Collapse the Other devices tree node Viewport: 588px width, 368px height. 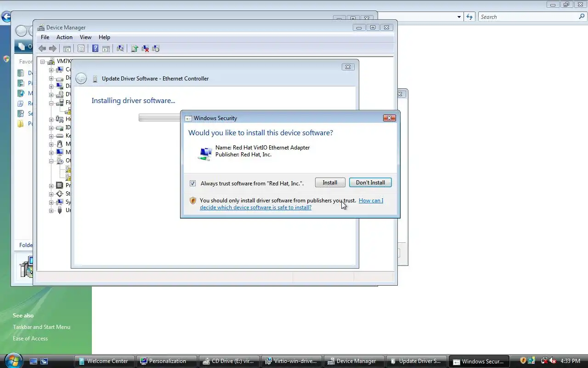click(x=51, y=161)
